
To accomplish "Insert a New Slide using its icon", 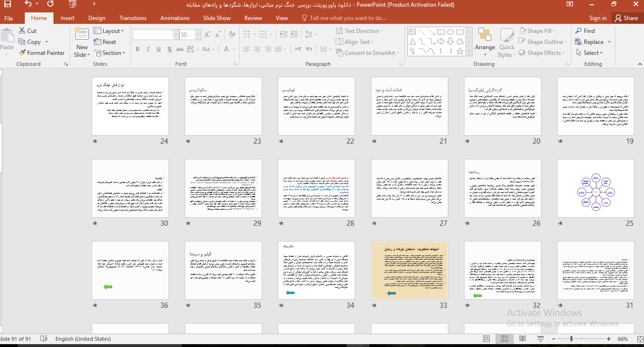I will 82,36.
